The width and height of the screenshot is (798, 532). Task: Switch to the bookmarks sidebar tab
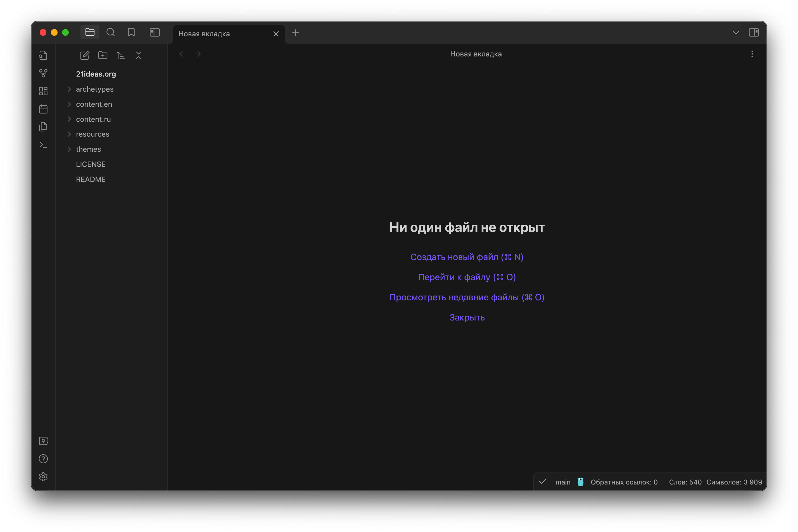point(131,33)
